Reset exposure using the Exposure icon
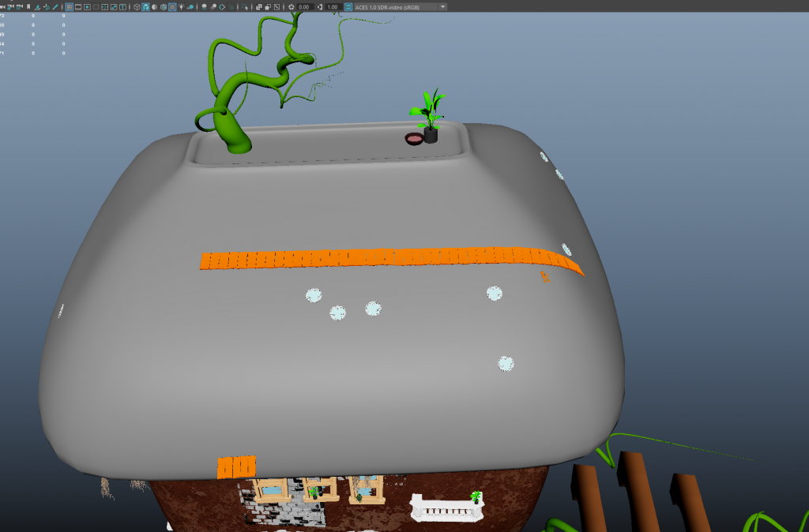Image resolution: width=809 pixels, height=532 pixels. [292, 6]
